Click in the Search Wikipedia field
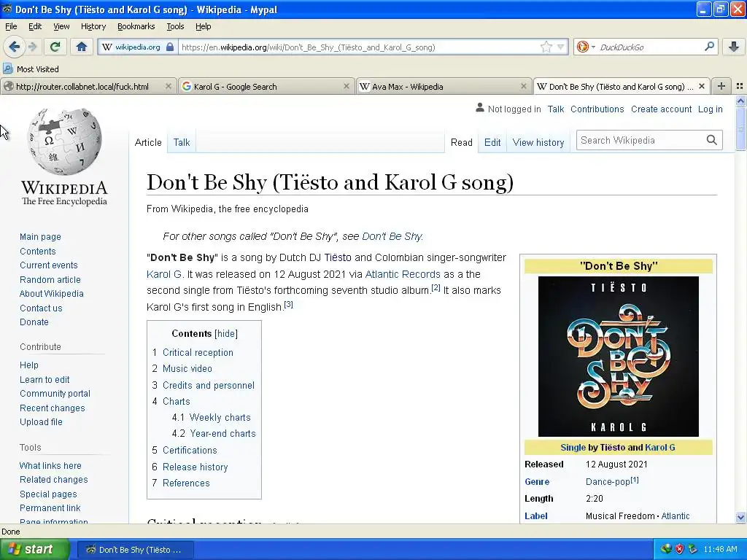 click(640, 140)
